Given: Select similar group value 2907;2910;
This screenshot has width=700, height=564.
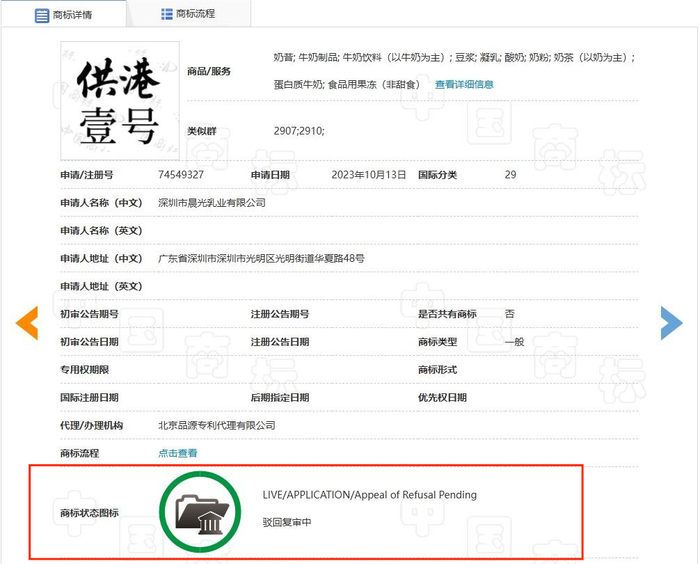Looking at the screenshot, I should (299, 131).
